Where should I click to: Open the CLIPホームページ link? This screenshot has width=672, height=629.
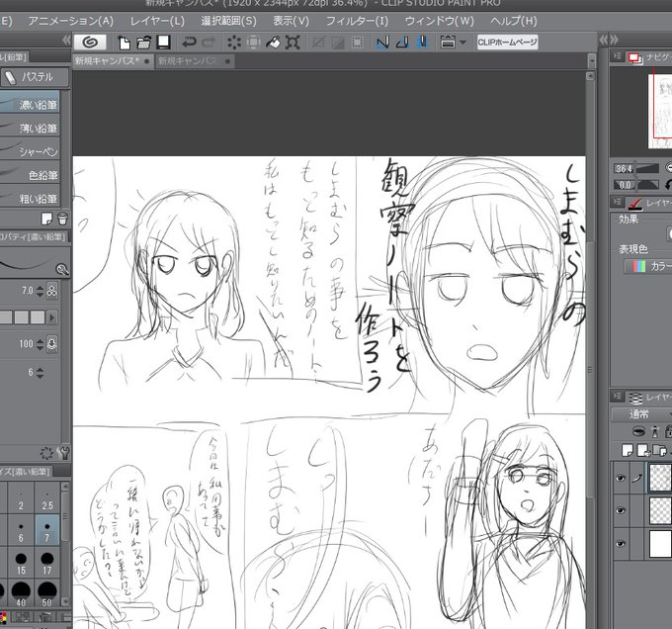[507, 42]
